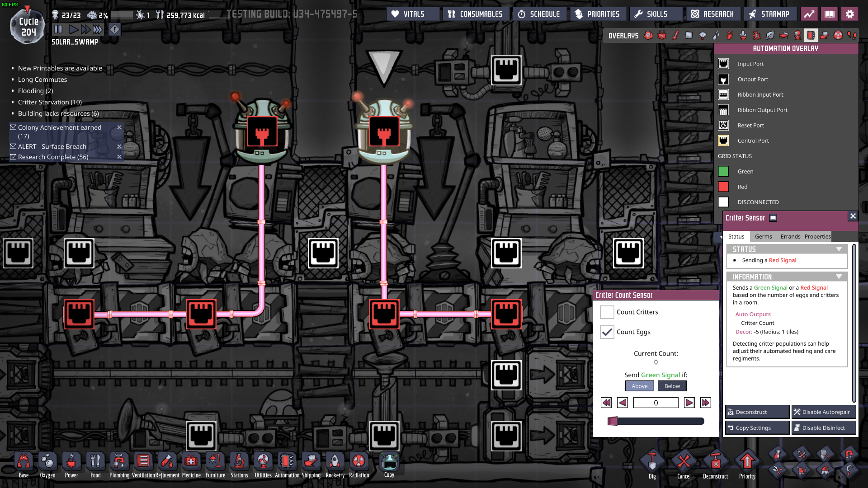This screenshot has width=868, height=488.
Task: Switch to the Germs tab
Action: point(763,237)
